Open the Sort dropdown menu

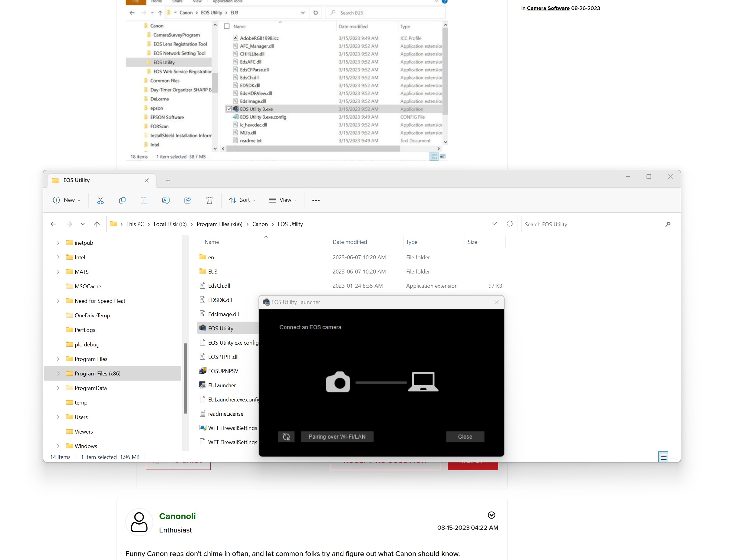[x=242, y=200]
